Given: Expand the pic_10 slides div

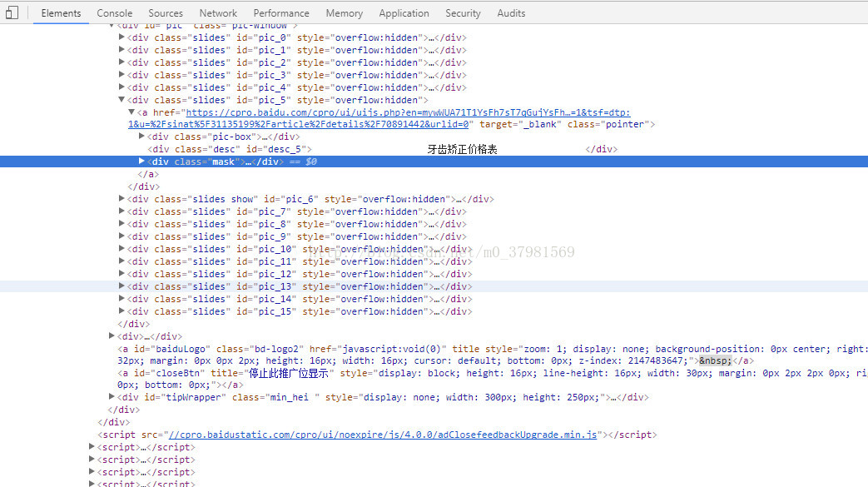Looking at the screenshot, I should tap(122, 248).
